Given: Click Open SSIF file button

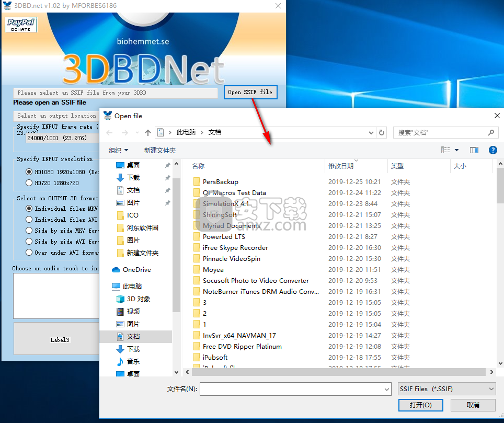Looking at the screenshot, I should [250, 92].
